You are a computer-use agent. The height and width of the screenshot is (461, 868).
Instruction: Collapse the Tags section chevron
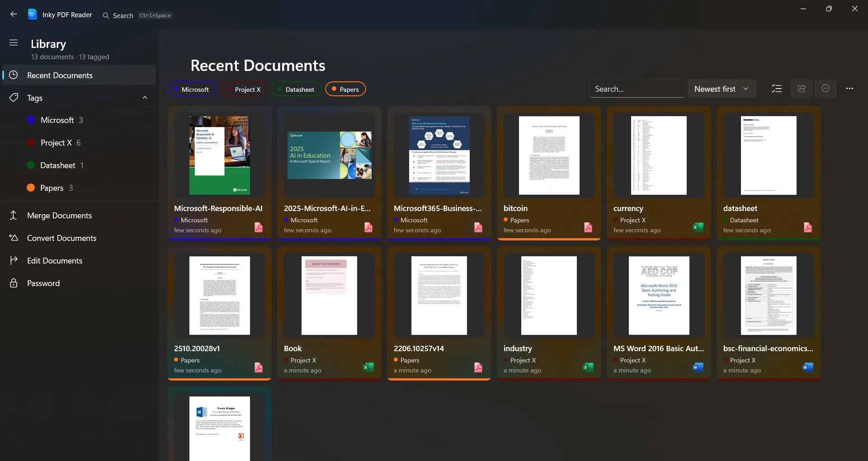click(x=145, y=98)
